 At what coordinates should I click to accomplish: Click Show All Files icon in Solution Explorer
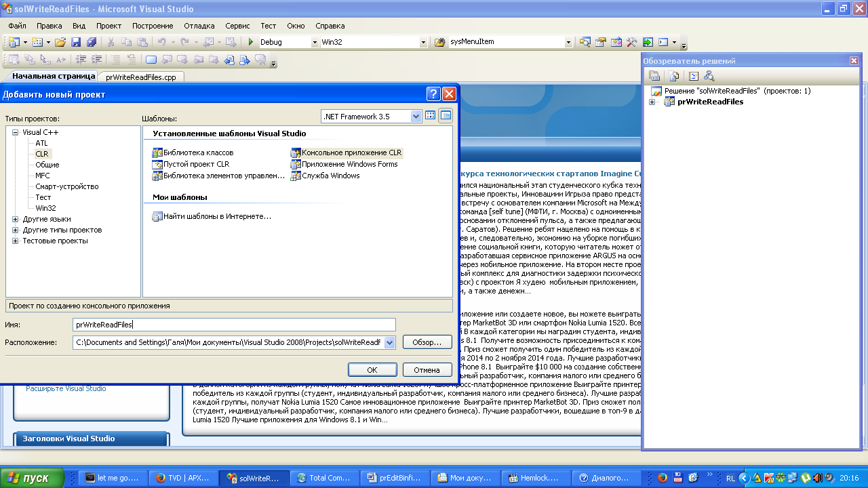point(673,76)
